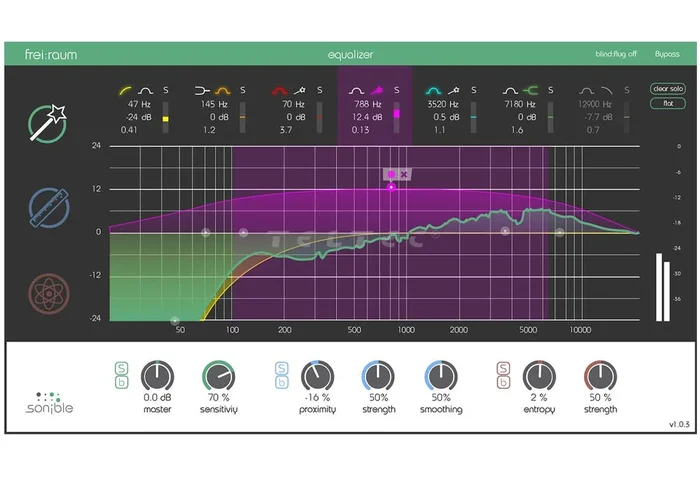Click the blind:flug off option
Viewport: 700px width, 479px height.
616,54
